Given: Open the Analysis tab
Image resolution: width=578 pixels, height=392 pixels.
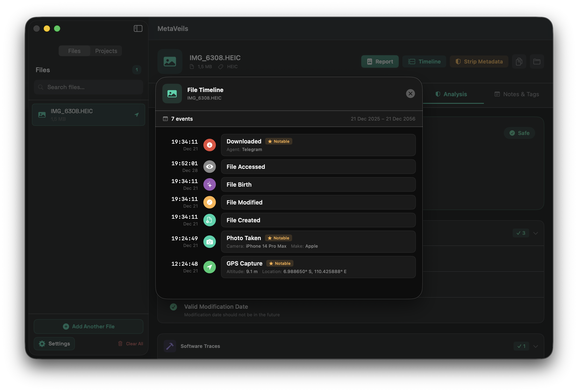Looking at the screenshot, I should tap(451, 94).
